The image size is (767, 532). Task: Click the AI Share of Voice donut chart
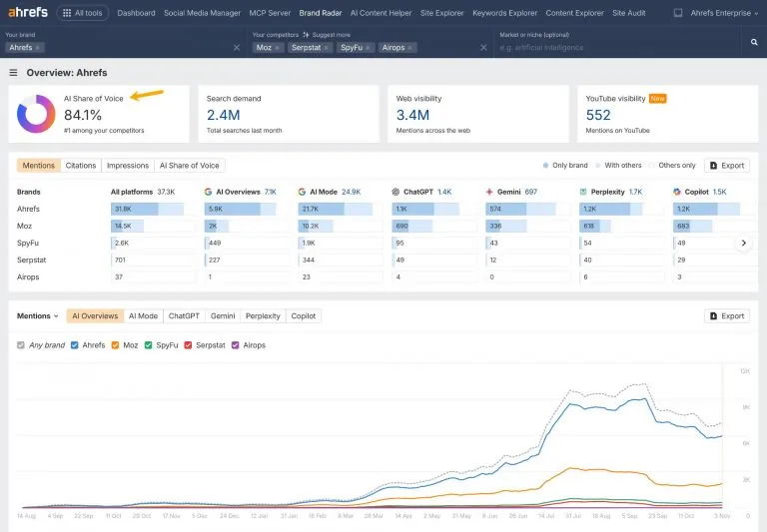coord(36,114)
